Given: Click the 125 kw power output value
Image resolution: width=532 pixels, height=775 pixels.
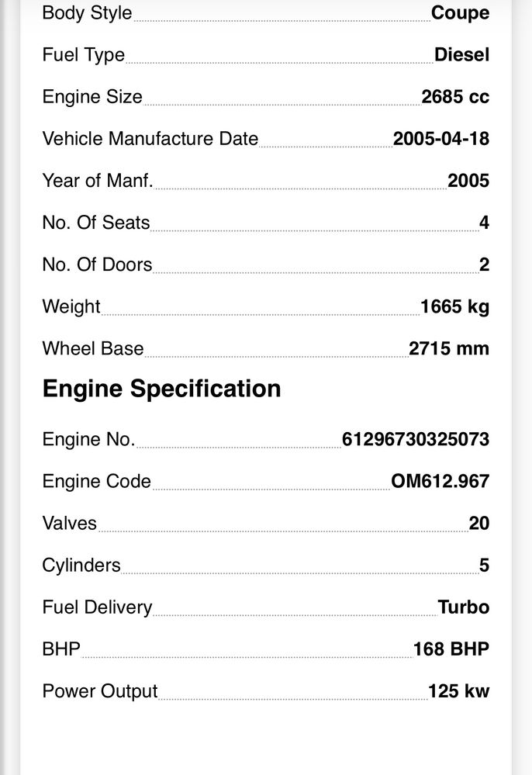Looking at the screenshot, I should [x=458, y=691].
